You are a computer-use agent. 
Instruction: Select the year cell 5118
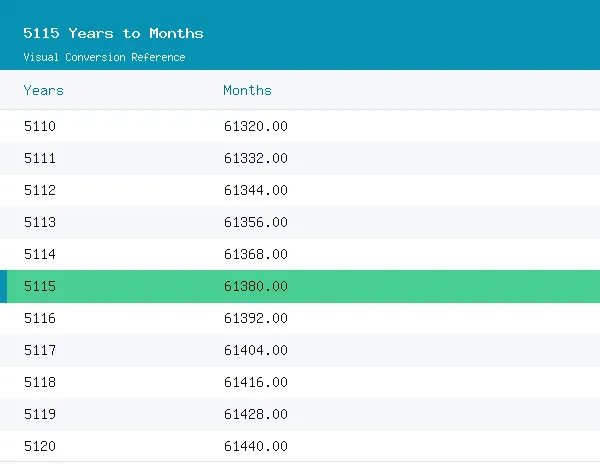point(40,382)
